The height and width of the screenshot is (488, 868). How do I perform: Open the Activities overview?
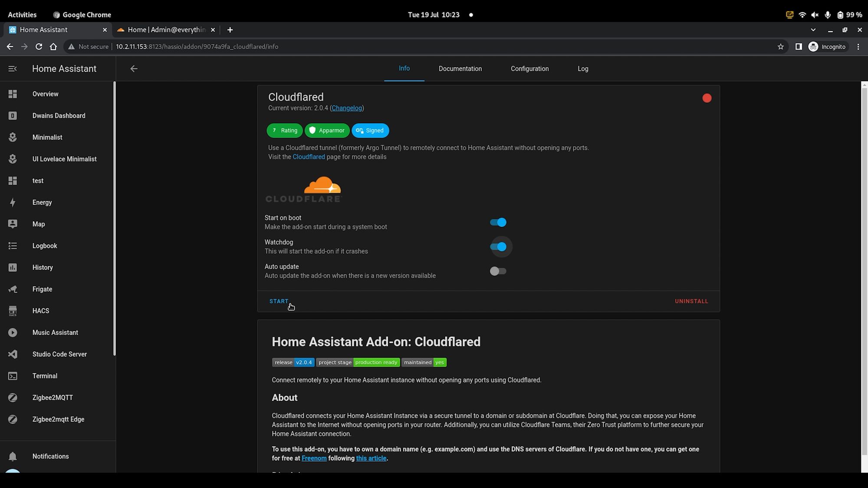(x=22, y=15)
